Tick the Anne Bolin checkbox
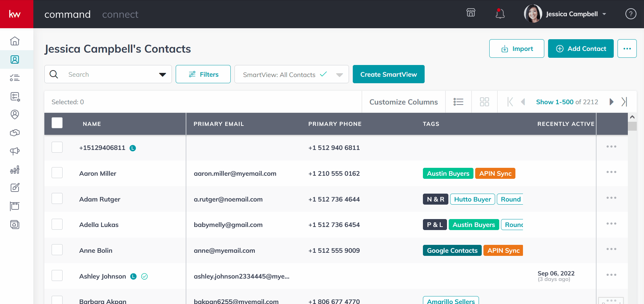The image size is (644, 304). click(x=57, y=250)
